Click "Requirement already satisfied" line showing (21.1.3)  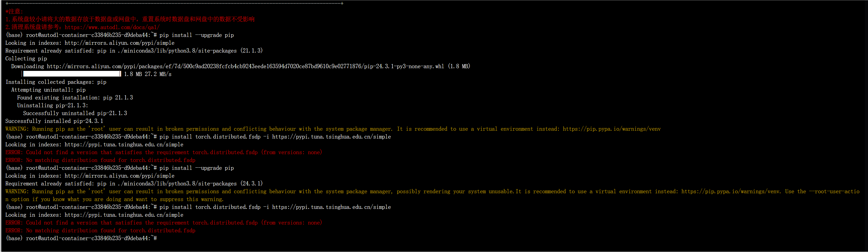pos(134,51)
